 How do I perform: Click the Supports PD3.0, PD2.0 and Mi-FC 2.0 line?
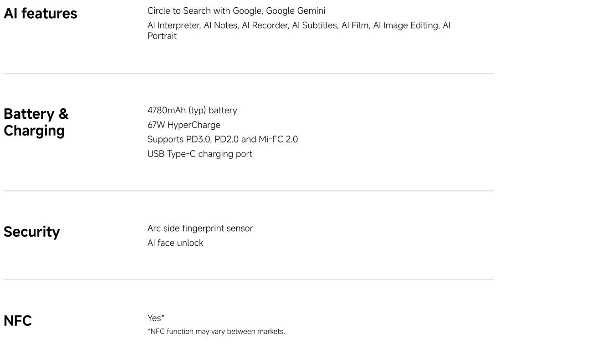(x=223, y=140)
